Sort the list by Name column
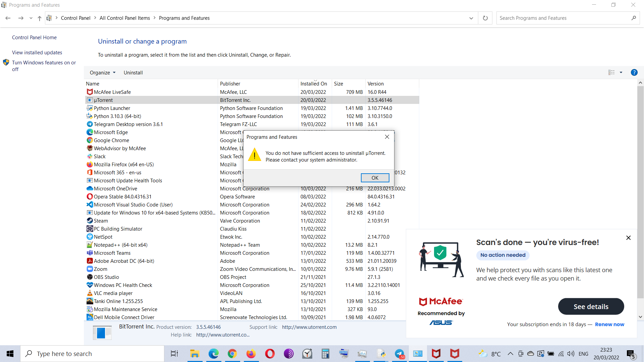The image size is (644, 362). point(151,84)
